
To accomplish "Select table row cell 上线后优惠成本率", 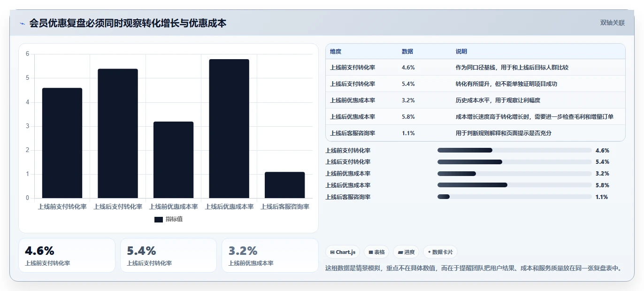I will [353, 116].
